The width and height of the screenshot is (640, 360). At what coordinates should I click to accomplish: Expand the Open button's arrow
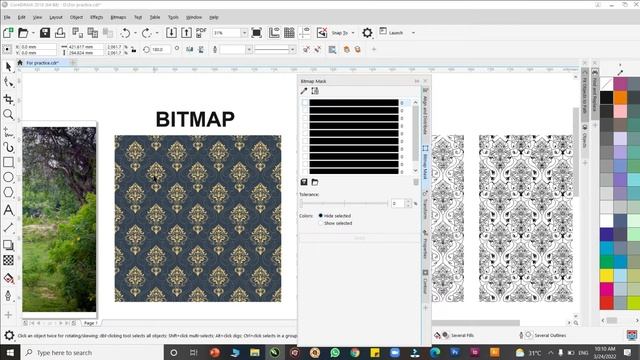[33, 33]
